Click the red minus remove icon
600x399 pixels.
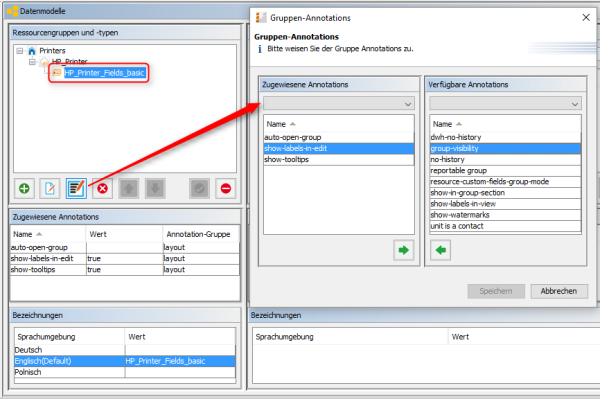tap(226, 188)
